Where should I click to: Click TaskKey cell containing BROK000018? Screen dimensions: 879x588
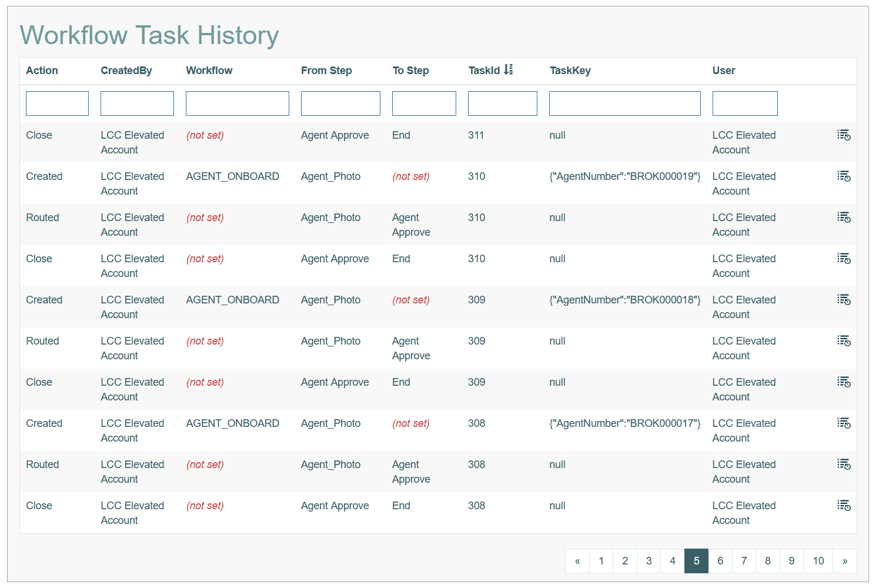[x=625, y=300]
